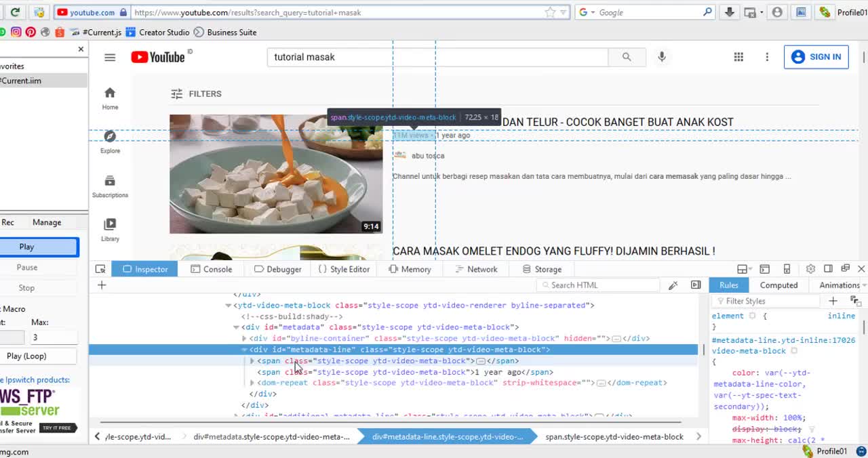Screen dimensions: 868x458
Task: Close the iMacros sidebar with X
Action: 81,49
